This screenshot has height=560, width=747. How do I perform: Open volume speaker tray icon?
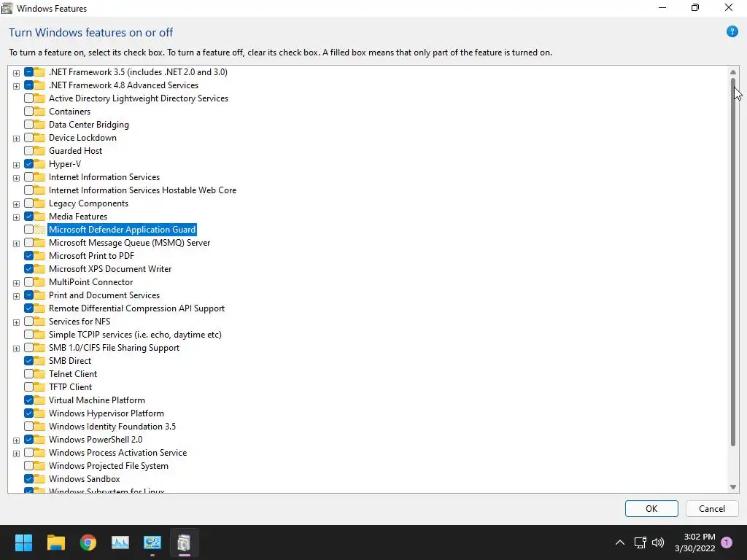click(x=658, y=542)
